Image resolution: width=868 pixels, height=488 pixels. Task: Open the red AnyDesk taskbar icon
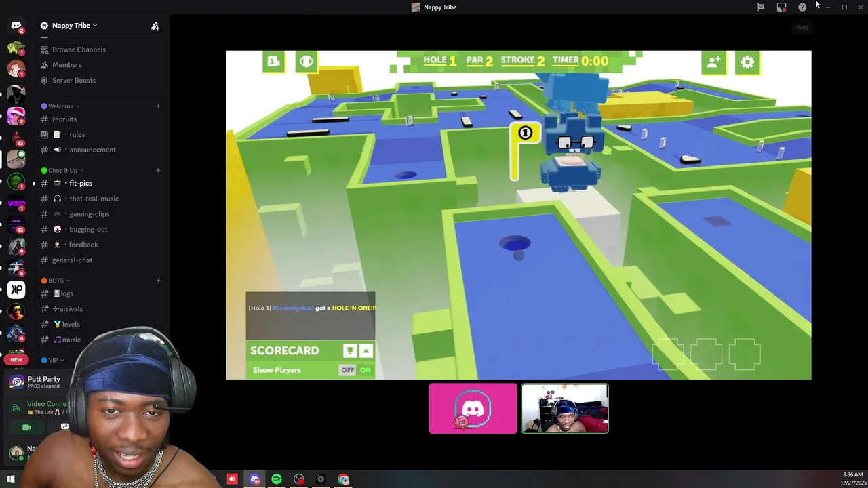pyautogui.click(x=233, y=479)
